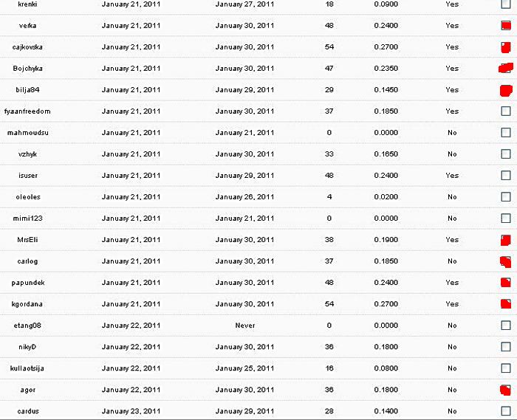Image resolution: width=517 pixels, height=420 pixels.
Task: Check the box for etang08
Action: (505, 325)
